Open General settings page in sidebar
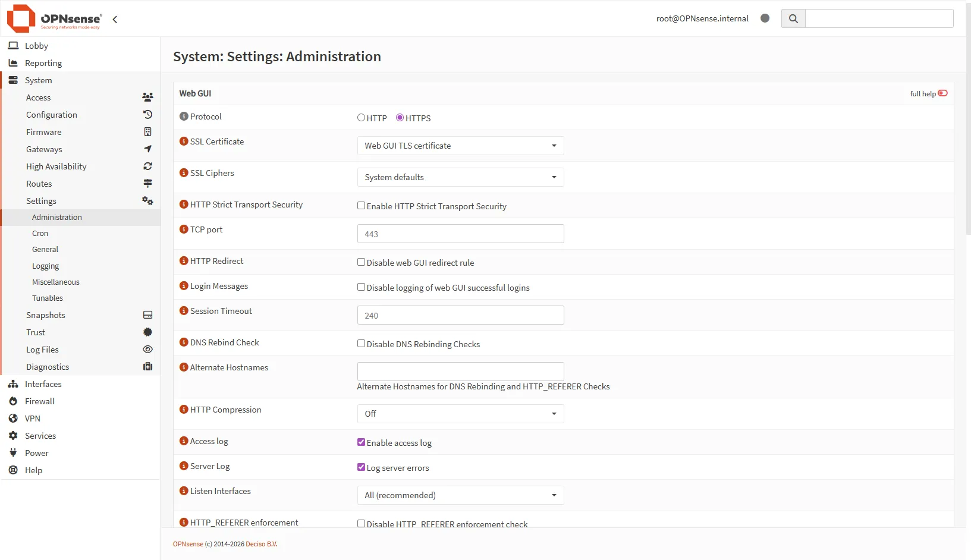The image size is (971, 560). [45, 250]
